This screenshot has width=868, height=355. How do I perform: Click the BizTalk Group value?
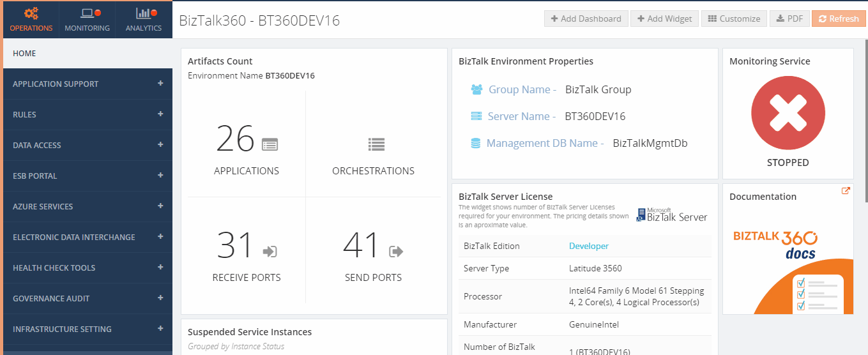(x=598, y=89)
